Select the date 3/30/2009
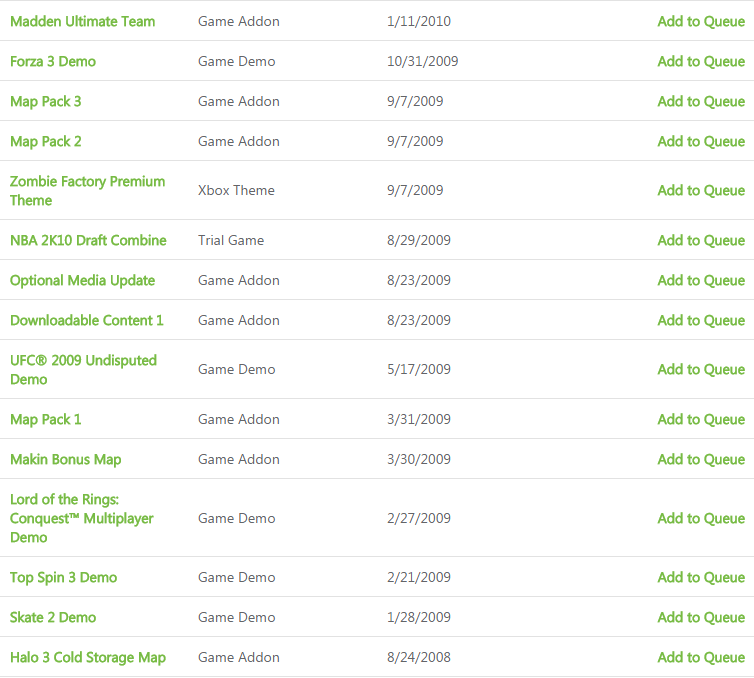Screen dimensions: 754x678 [x=419, y=459]
